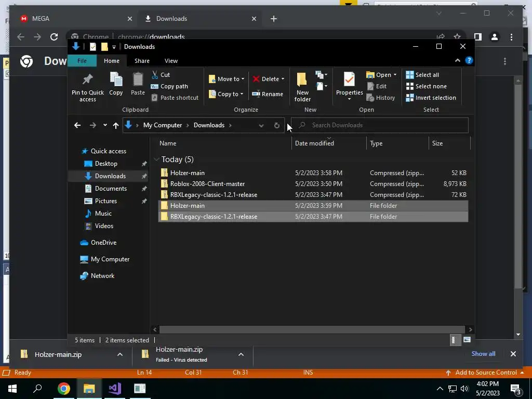Click the blue Help icon
This screenshot has width=532, height=399.
469,60
